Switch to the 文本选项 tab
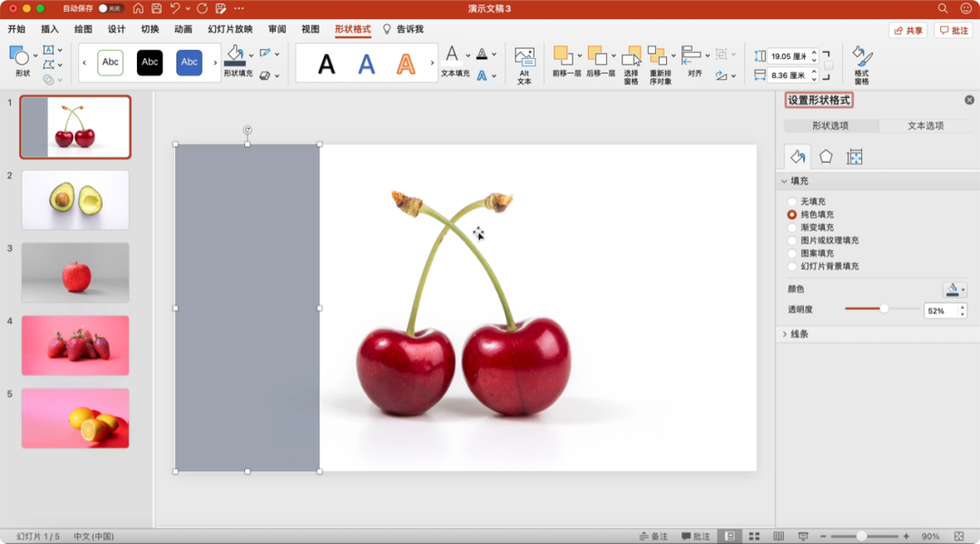The height and width of the screenshot is (544, 980). (926, 126)
